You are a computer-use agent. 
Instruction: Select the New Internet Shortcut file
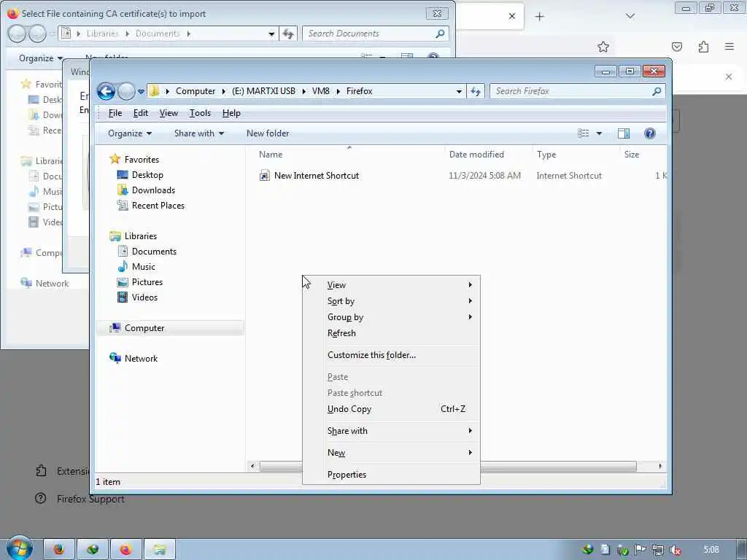(317, 176)
